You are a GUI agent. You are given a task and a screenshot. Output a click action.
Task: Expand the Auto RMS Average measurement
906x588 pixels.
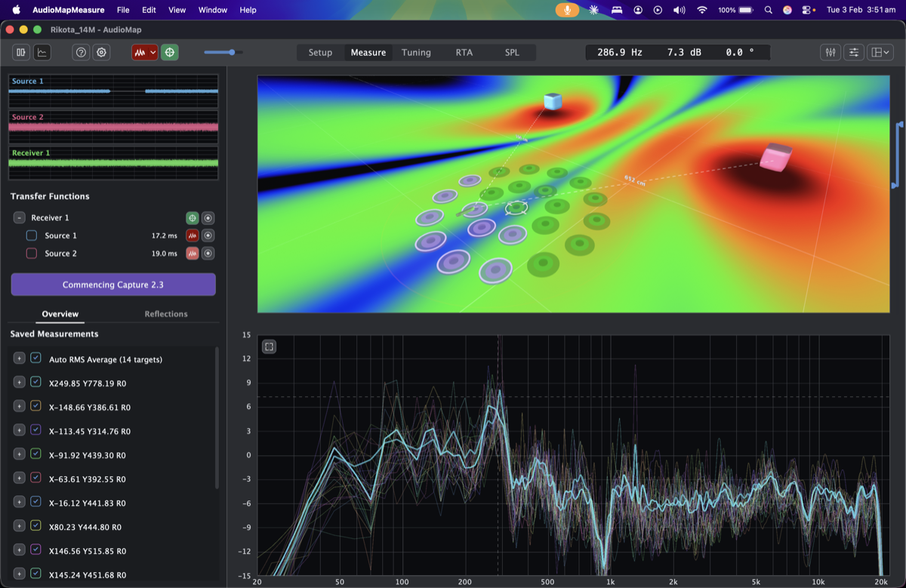[20, 359]
